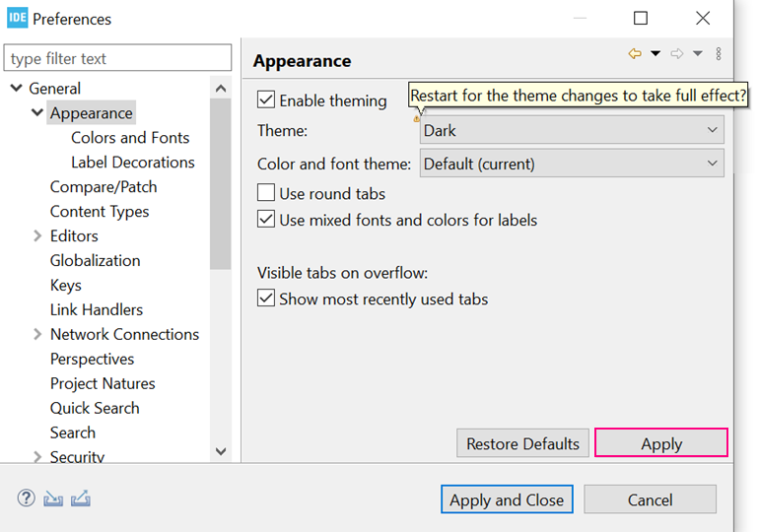Select Label Decorations in the tree
This screenshot has height=532, width=759.
(x=133, y=163)
